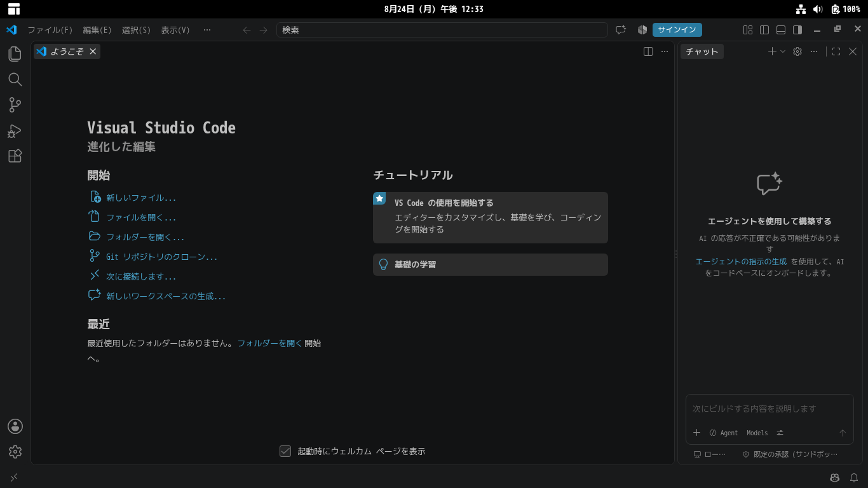Close the ようこそ tab

(93, 51)
